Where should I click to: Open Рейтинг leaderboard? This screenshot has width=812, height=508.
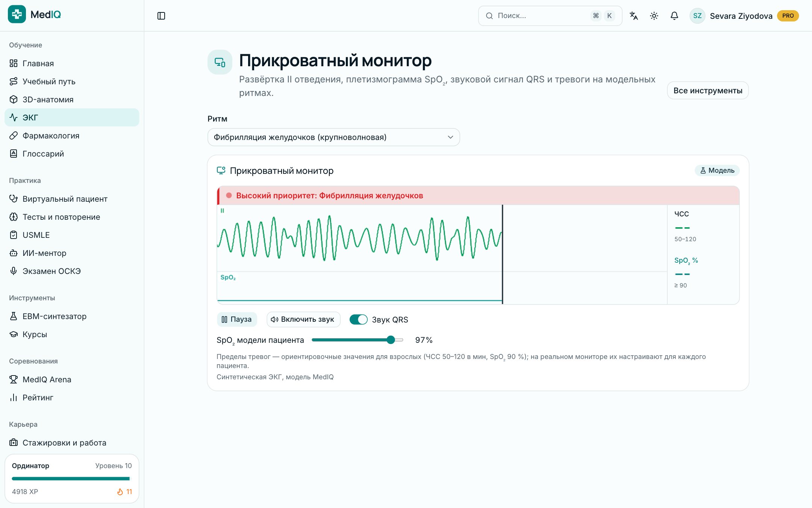(x=72, y=397)
